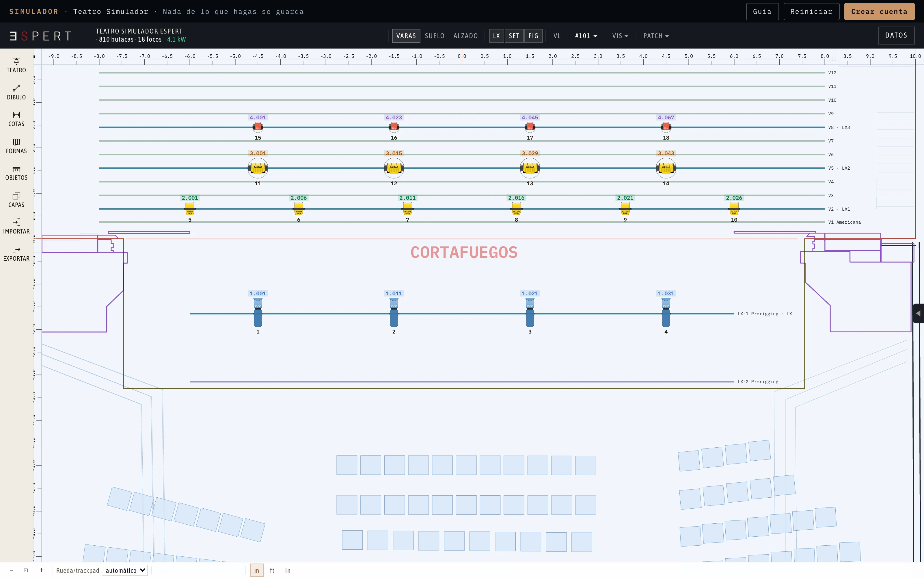
Task: Open the Rueda/trackpad automático combo box
Action: click(x=124, y=570)
